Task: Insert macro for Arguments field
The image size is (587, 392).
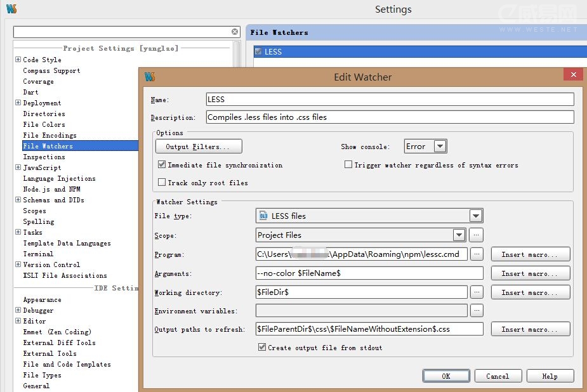Action: [531, 273]
